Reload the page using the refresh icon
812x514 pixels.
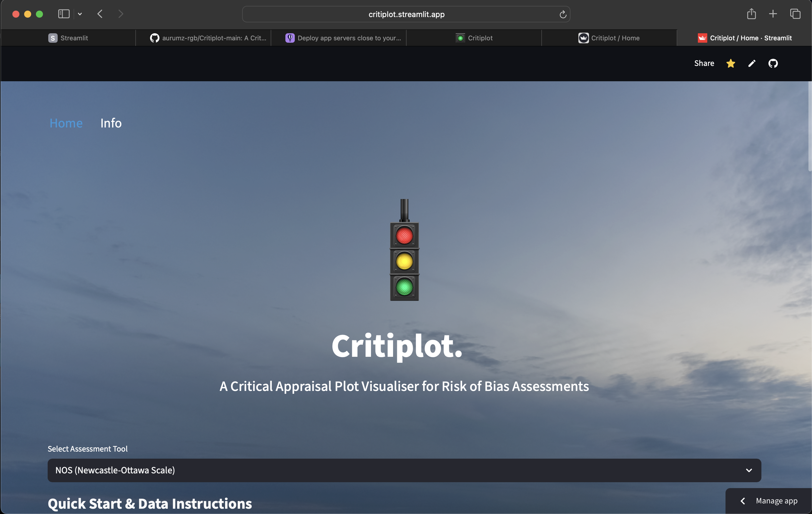[563, 14]
